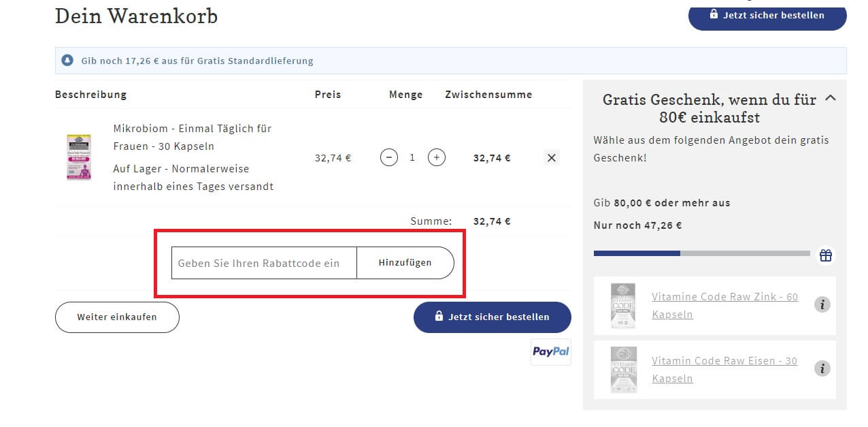The width and height of the screenshot is (868, 427).
Task: Click 'Nur noch 47,26 €' text
Action: [637, 225]
